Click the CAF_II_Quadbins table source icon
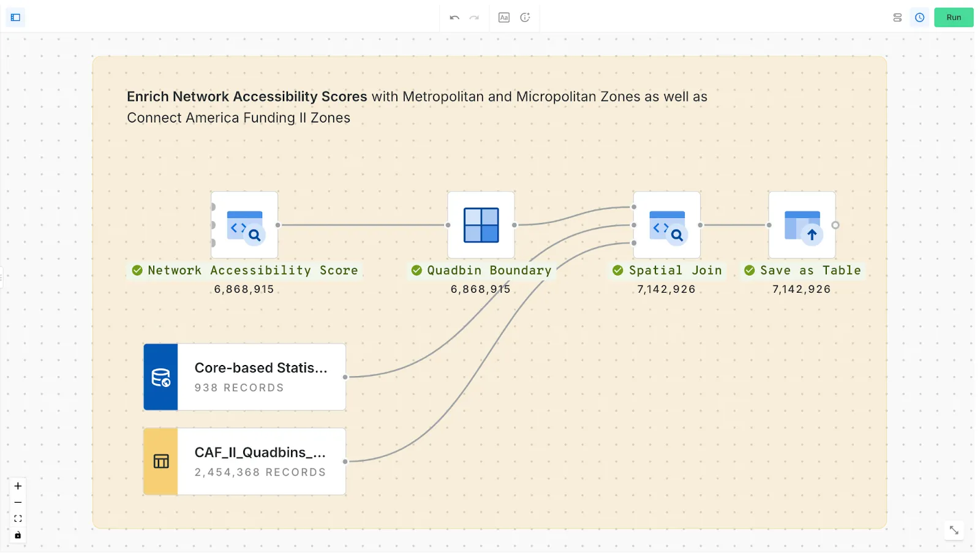980x553 pixels. [160, 461]
